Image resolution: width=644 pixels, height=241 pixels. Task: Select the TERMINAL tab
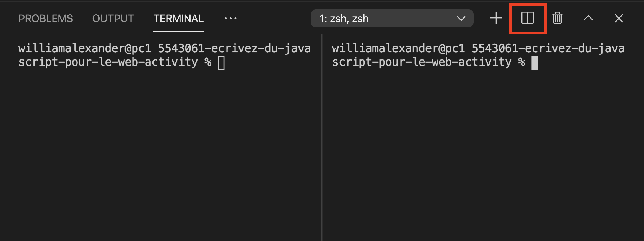tap(179, 18)
